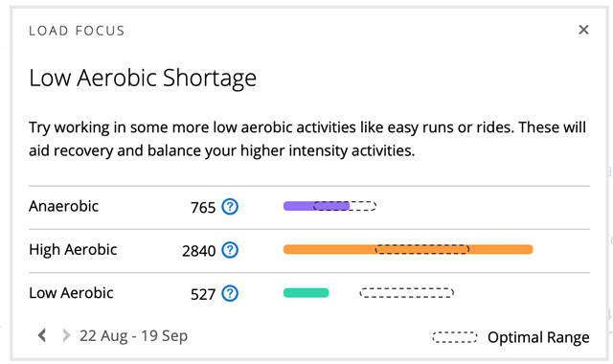Go to previous date range arrow
613x364 pixels.
coord(42,335)
